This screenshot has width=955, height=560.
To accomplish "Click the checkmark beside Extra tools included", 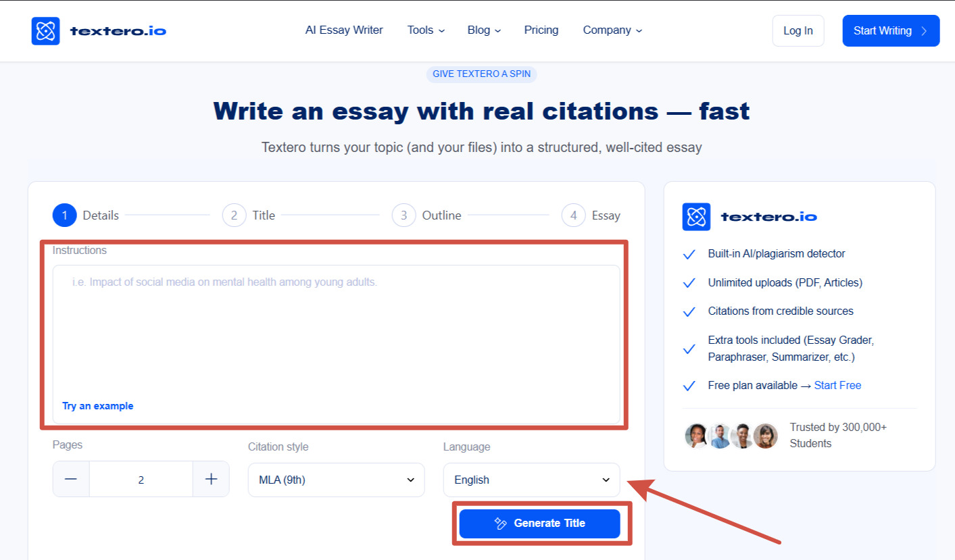I will [x=689, y=349].
